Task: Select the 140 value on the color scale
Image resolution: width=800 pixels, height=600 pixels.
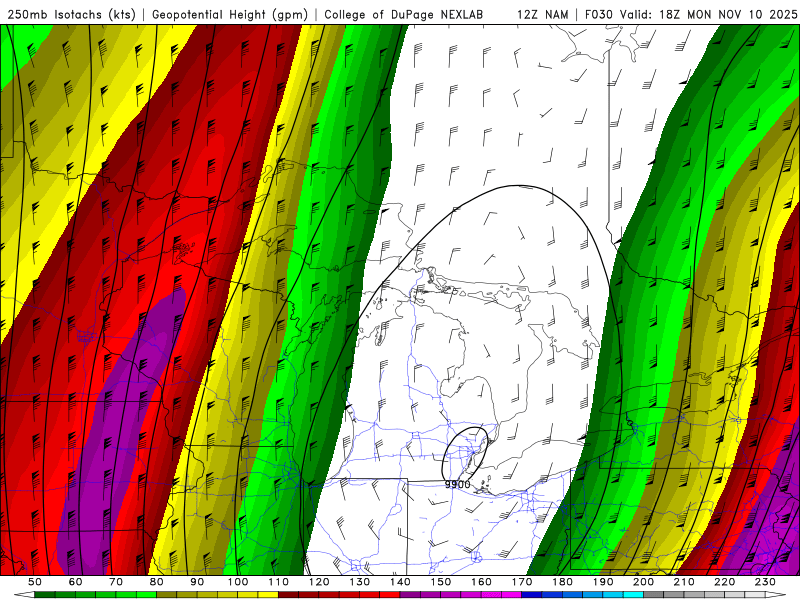Action: pyautogui.click(x=400, y=582)
